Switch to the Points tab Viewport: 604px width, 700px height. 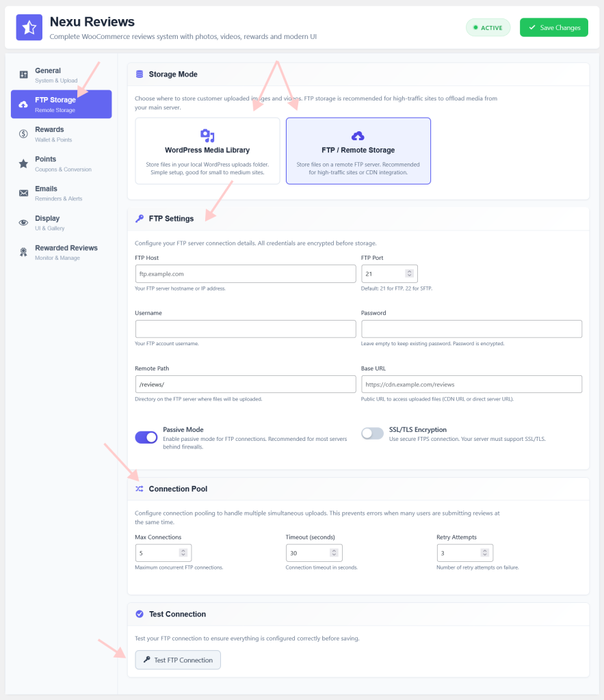[61, 163]
